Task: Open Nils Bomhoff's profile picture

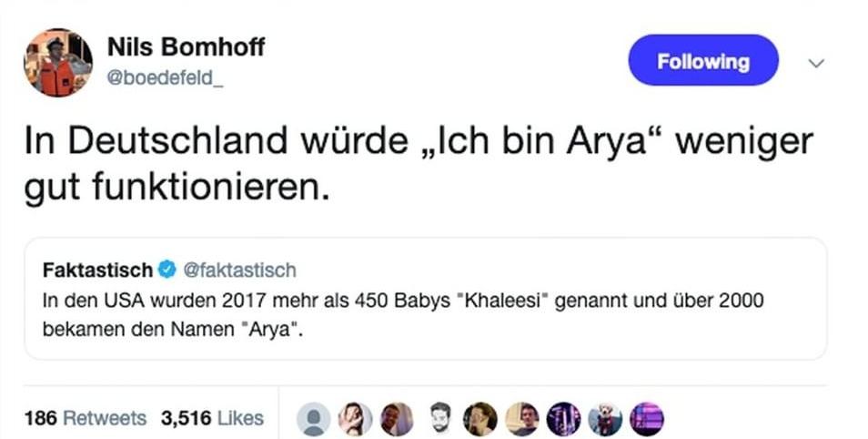Action: tap(57, 63)
